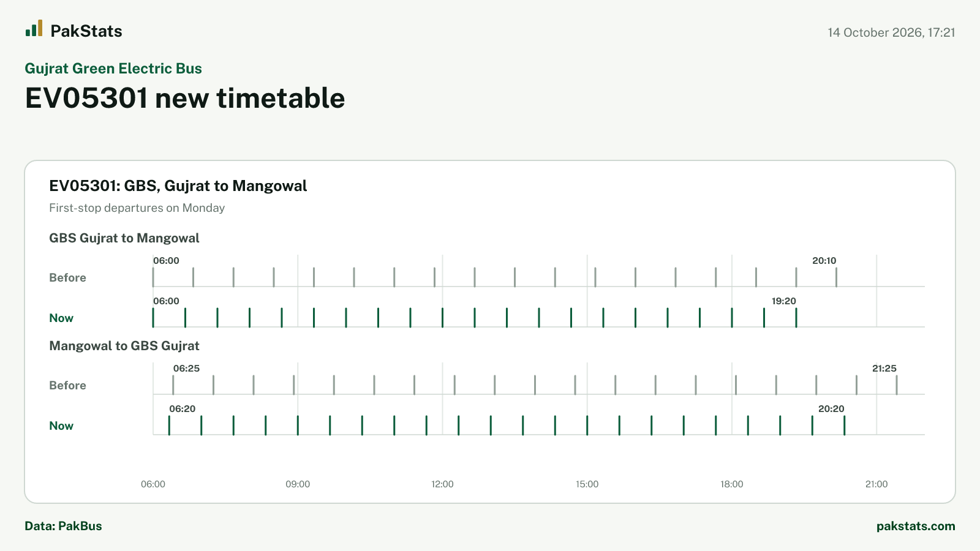Select the 06:20 first Now marker from Mangowal
The image size is (980, 551).
tap(169, 425)
